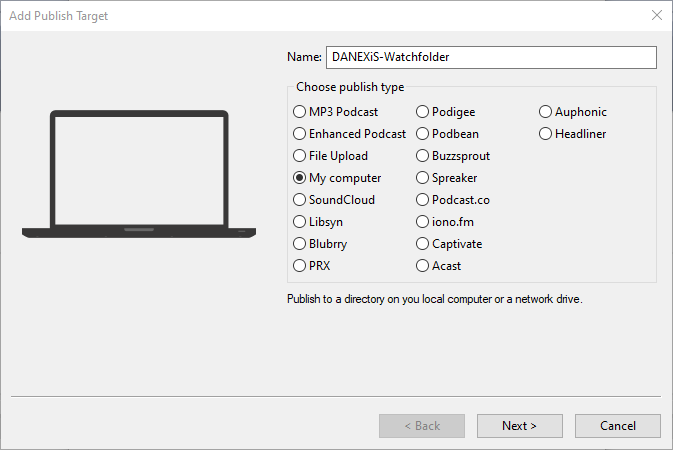Choose Enhanced Podcast radio option
Screen dimensions: 673x450
pos(300,134)
